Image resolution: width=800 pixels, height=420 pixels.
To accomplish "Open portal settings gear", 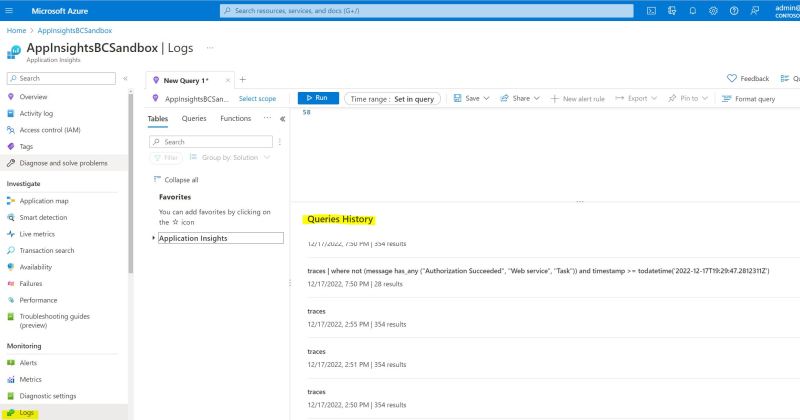I will pyautogui.click(x=713, y=11).
